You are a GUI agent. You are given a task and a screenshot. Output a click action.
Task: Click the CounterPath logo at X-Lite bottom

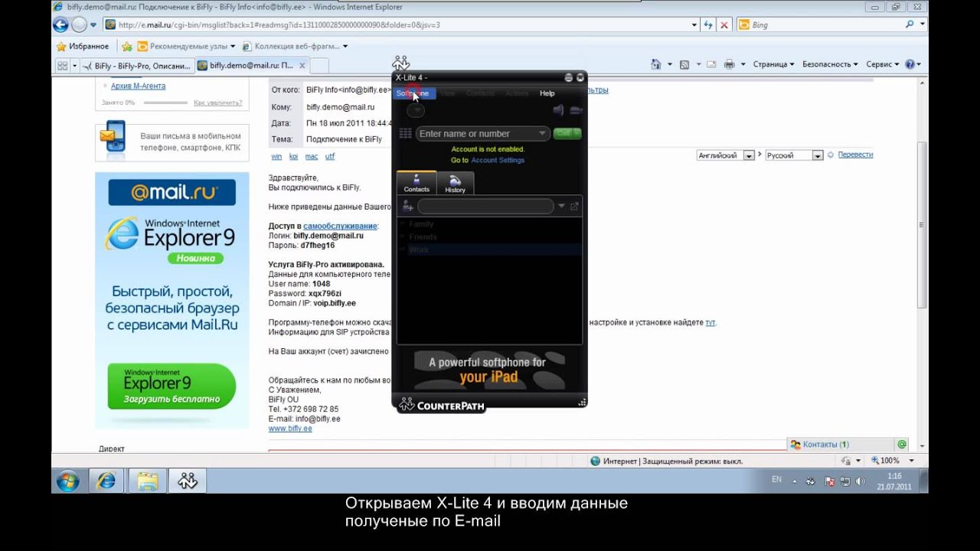pyautogui.click(x=442, y=405)
